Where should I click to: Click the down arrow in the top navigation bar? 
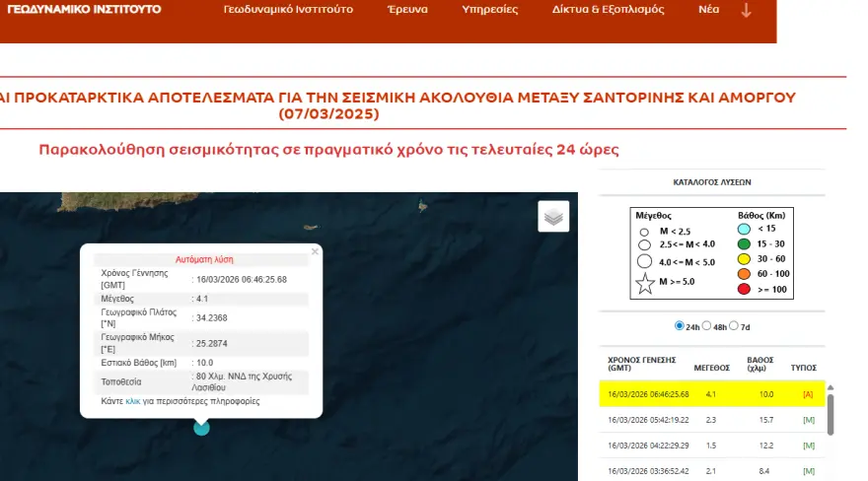[746, 11]
